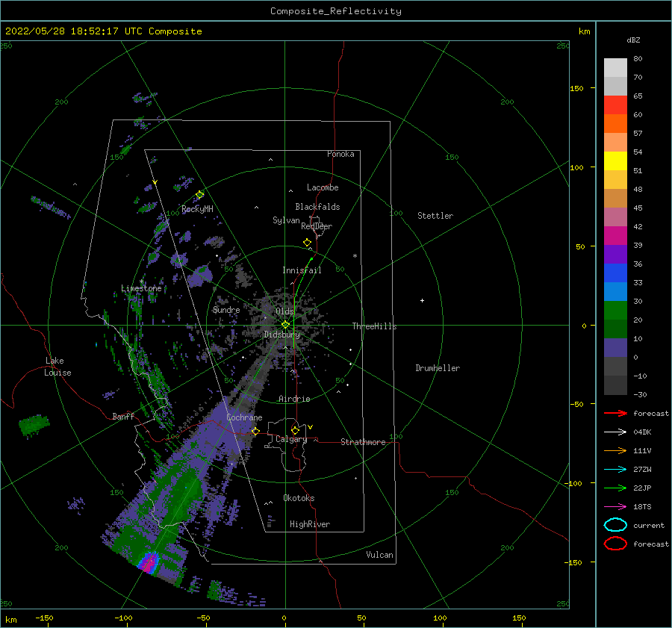Click the HighRiver town label
This screenshot has width=672, height=628.
310,524
